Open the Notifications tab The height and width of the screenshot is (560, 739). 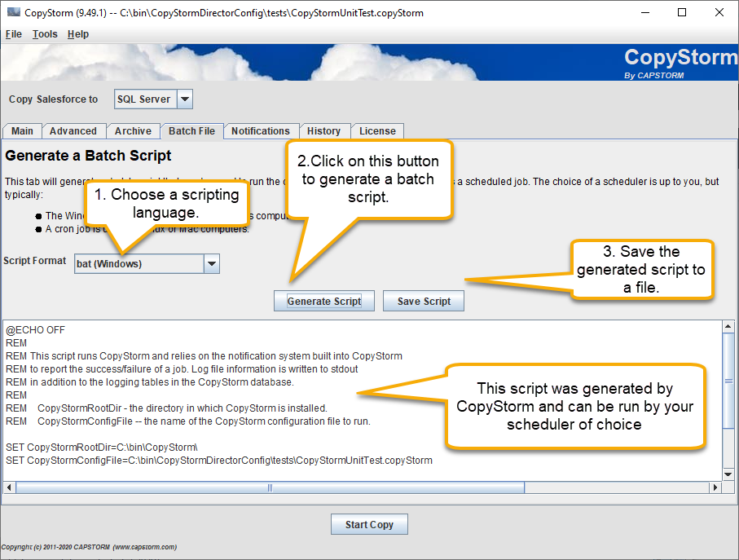tap(261, 131)
